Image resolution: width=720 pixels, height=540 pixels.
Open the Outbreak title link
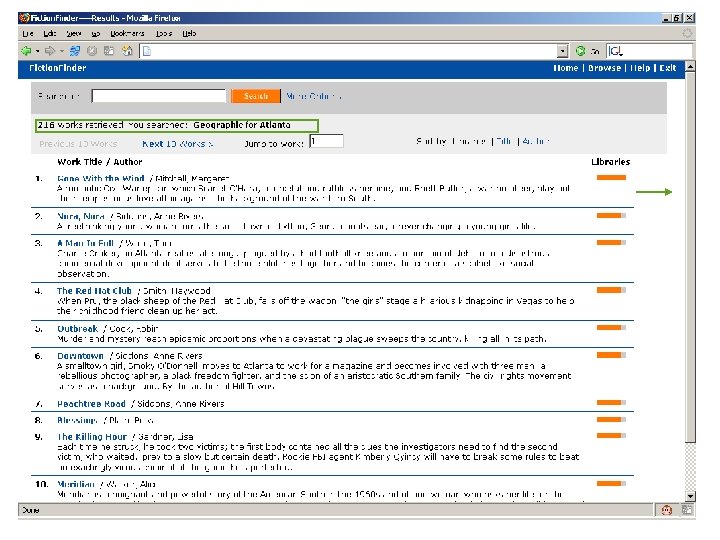[77, 329]
